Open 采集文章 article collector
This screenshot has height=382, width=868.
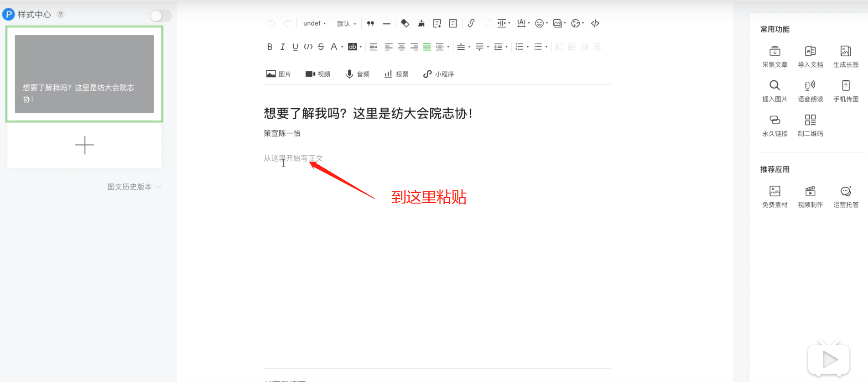coord(775,57)
